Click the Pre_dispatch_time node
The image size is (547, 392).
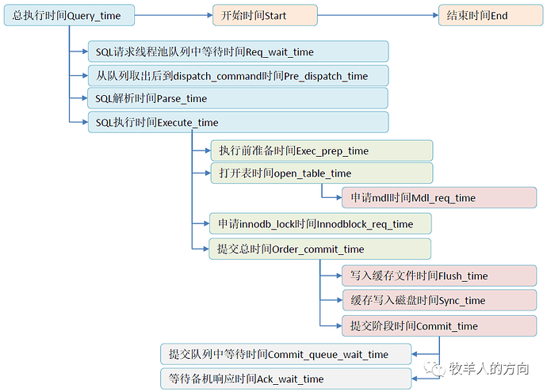(x=238, y=75)
